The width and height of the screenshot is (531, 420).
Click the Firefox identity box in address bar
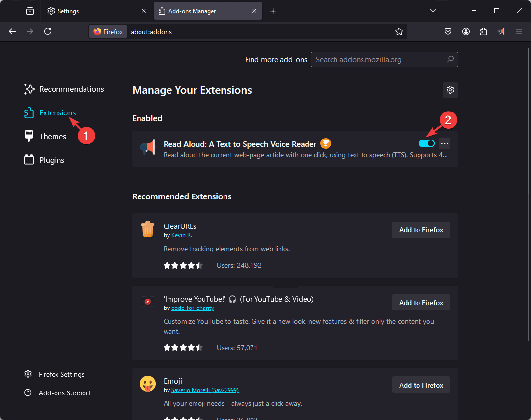pos(109,32)
